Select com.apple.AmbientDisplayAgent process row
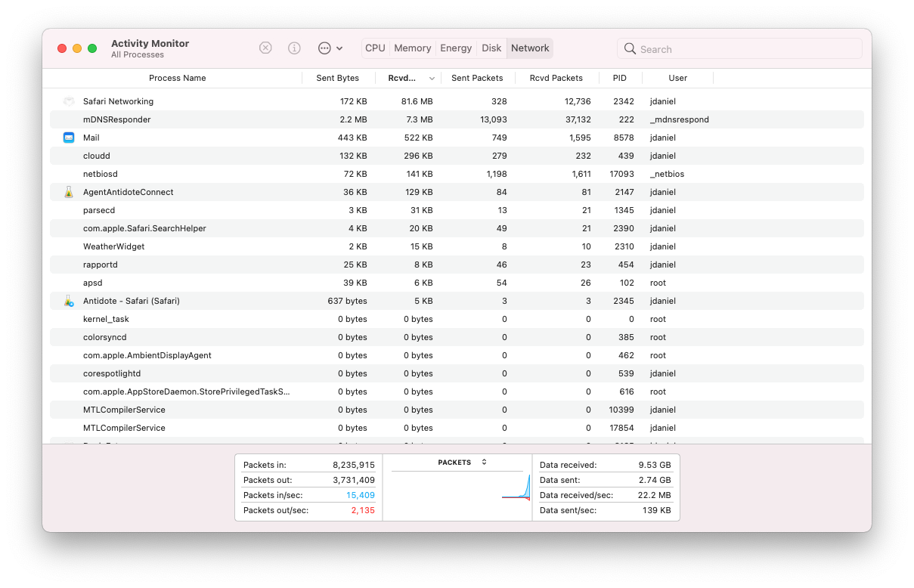 click(457, 355)
